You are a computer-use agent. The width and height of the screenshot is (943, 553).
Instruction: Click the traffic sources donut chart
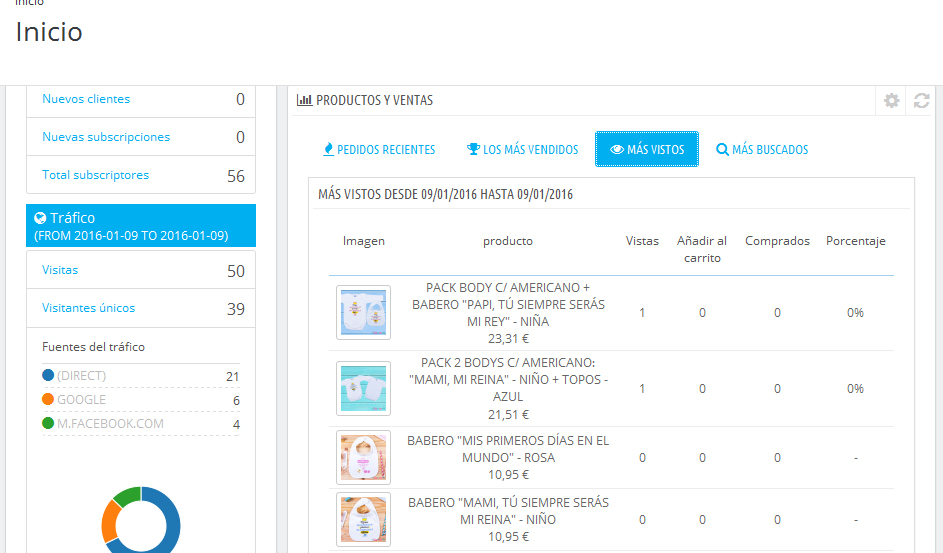[x=141, y=520]
